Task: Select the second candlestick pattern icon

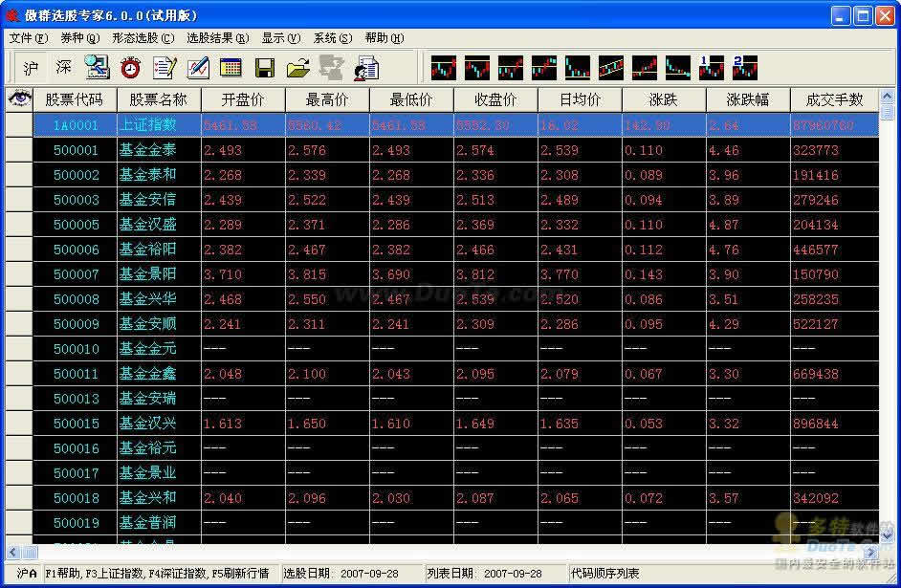Action: tap(477, 68)
